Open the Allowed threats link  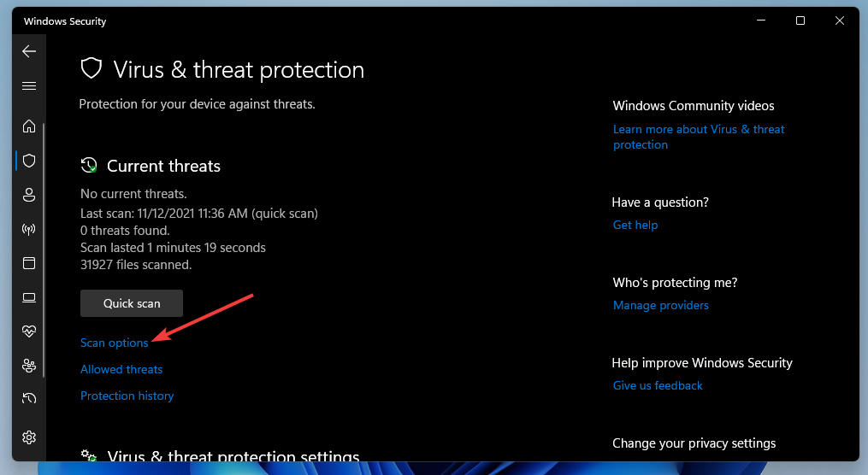pyautogui.click(x=121, y=369)
